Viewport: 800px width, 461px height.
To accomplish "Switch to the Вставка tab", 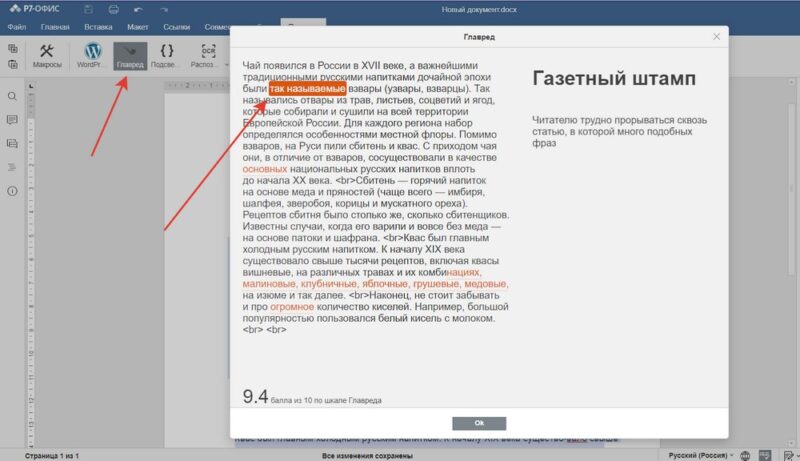I will [x=99, y=26].
